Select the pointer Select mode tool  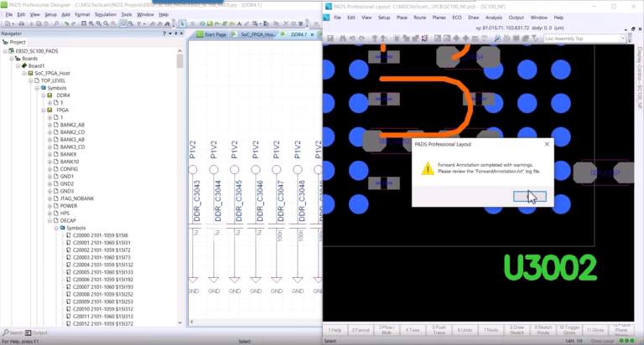tap(182, 23)
